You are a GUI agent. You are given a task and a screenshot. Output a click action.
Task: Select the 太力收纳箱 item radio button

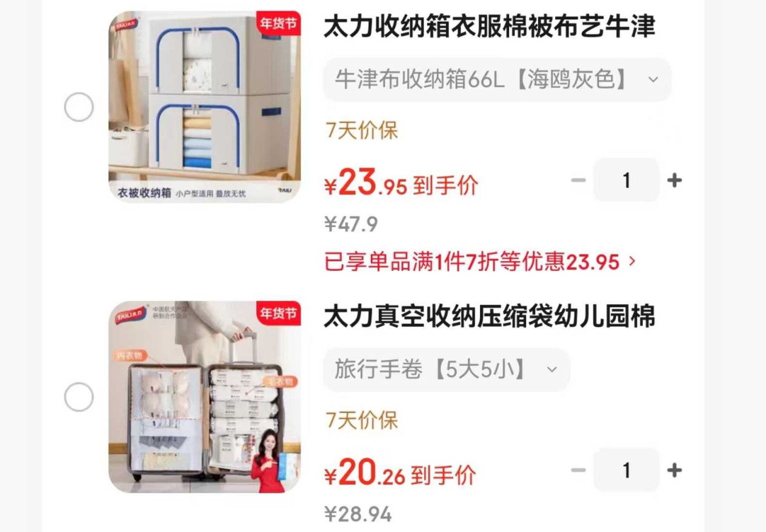tap(79, 107)
